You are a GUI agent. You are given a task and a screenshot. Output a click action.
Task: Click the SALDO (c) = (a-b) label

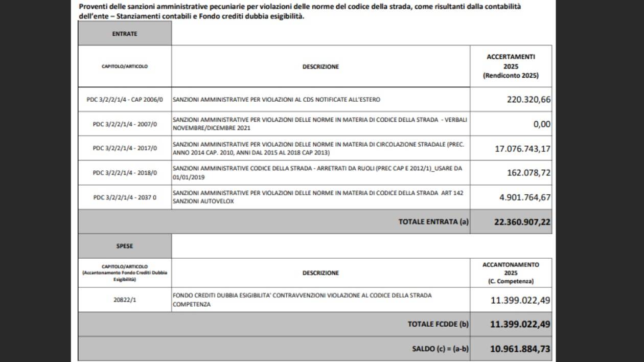440,349
